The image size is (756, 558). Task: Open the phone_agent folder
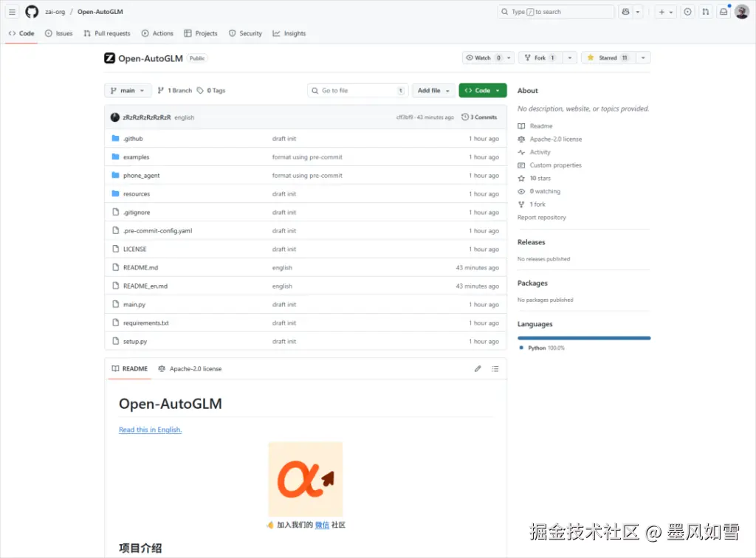141,176
